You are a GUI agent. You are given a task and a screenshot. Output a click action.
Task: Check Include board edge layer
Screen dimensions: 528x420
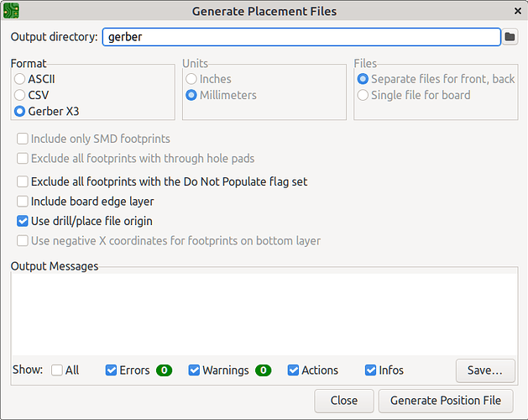23,202
